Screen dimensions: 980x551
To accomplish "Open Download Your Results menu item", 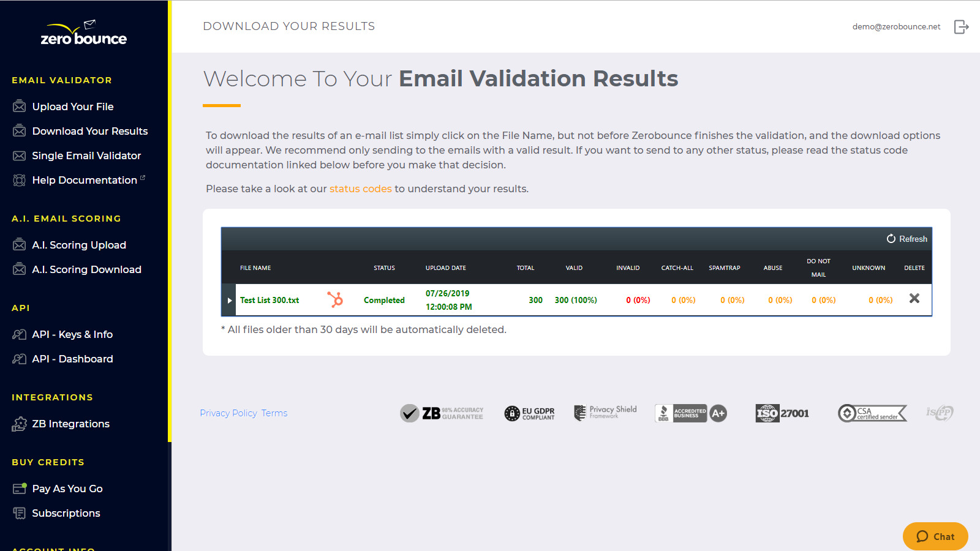I will tap(90, 131).
